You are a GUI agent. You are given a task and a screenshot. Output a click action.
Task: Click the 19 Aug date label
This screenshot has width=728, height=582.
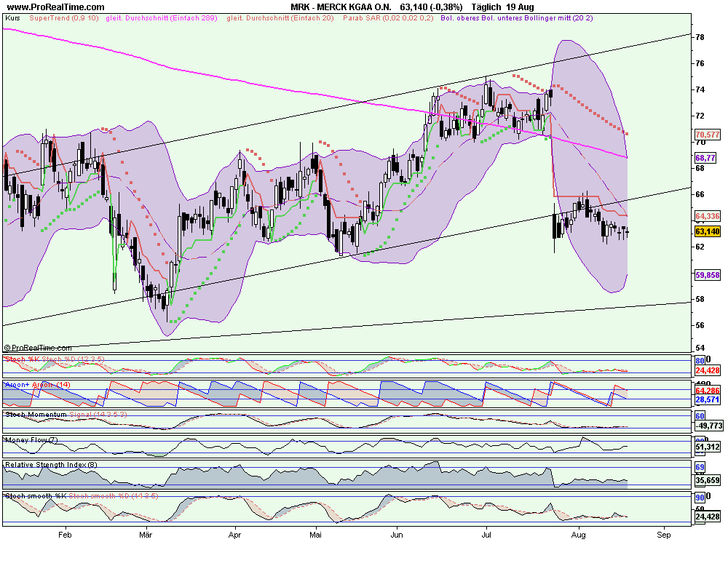pyautogui.click(x=521, y=7)
